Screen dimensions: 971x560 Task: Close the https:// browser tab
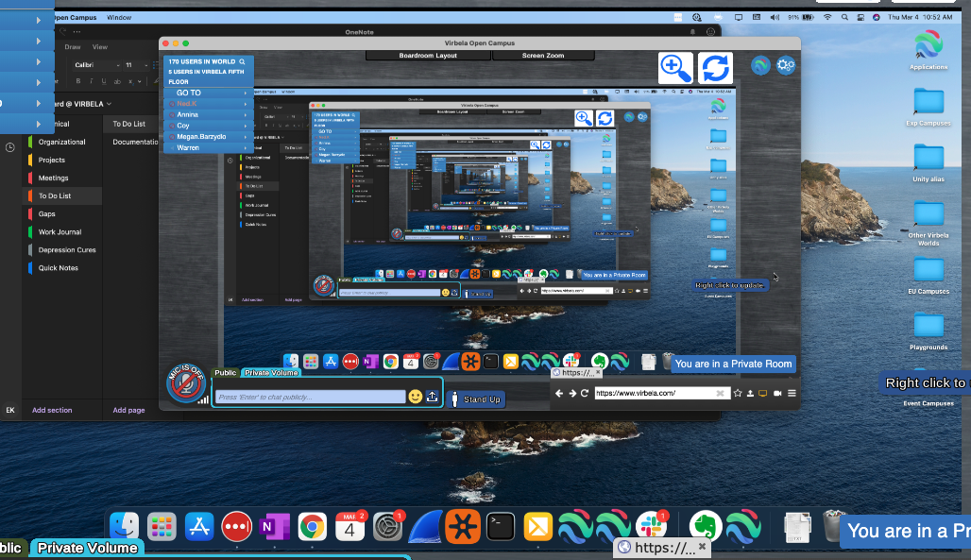[598, 372]
